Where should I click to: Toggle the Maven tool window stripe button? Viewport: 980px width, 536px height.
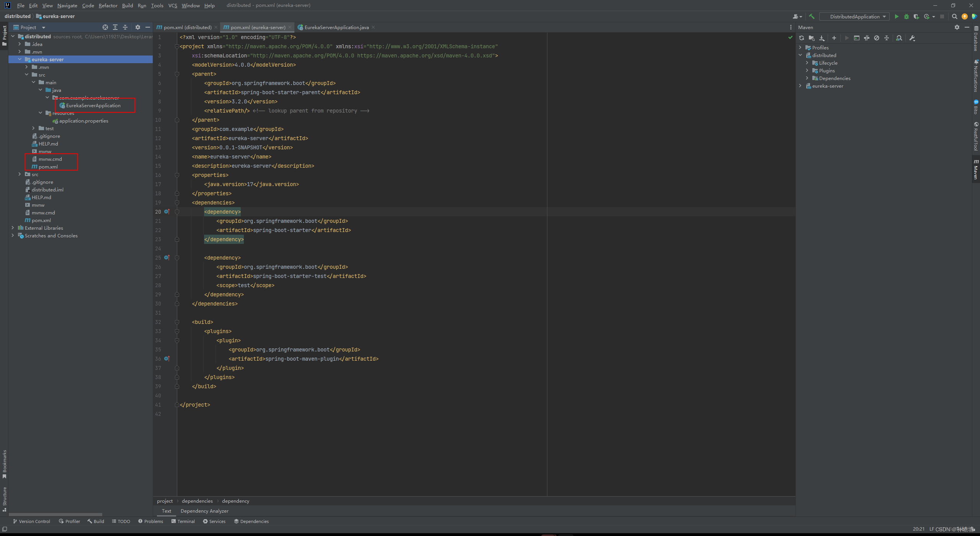coord(976,169)
